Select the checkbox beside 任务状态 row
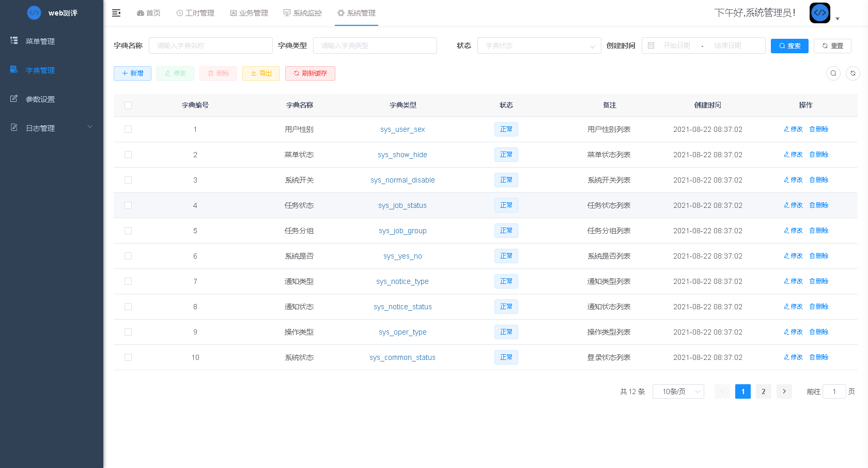The width and height of the screenshot is (868, 468). (128, 205)
